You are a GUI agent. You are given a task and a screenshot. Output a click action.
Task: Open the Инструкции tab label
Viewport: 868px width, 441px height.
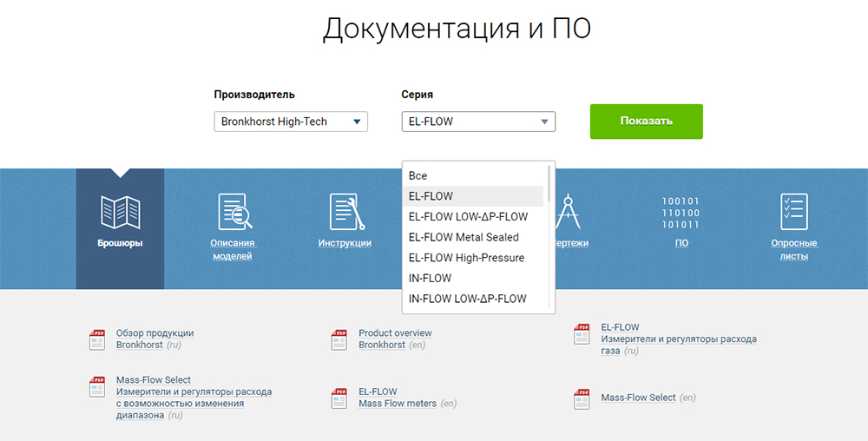(x=345, y=243)
